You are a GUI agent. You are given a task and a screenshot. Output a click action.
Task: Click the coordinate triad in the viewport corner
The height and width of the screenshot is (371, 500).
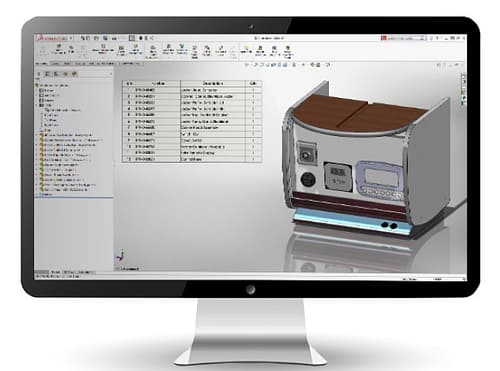[x=120, y=257]
